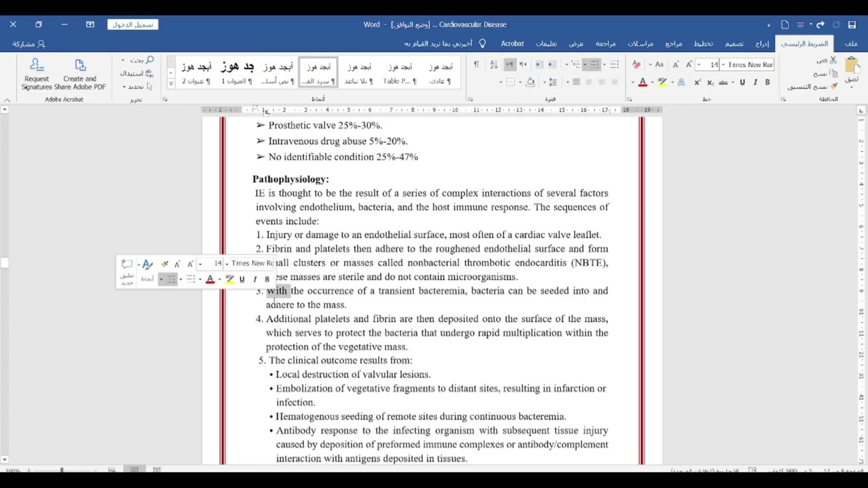Click the ribbon Grow Font icon
This screenshot has height=488, width=868.
689,64
